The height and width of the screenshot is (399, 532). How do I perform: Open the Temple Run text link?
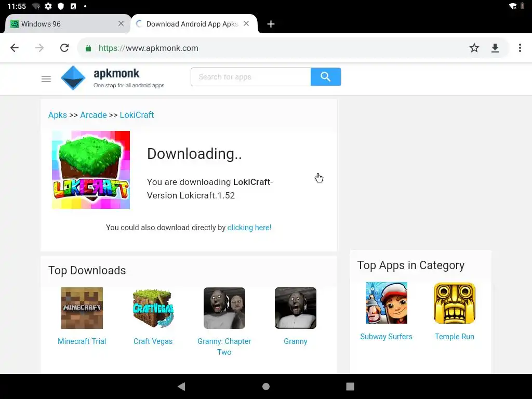pos(455,337)
